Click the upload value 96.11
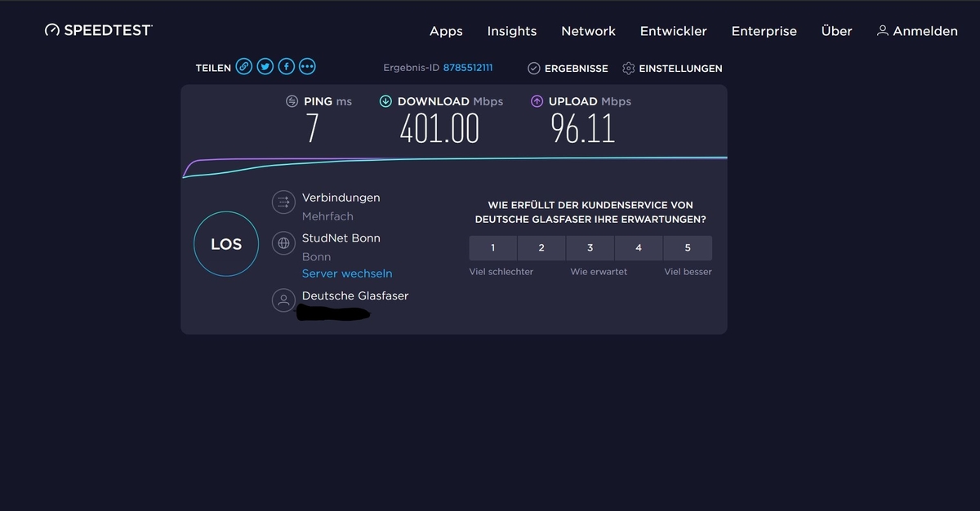 pos(582,129)
